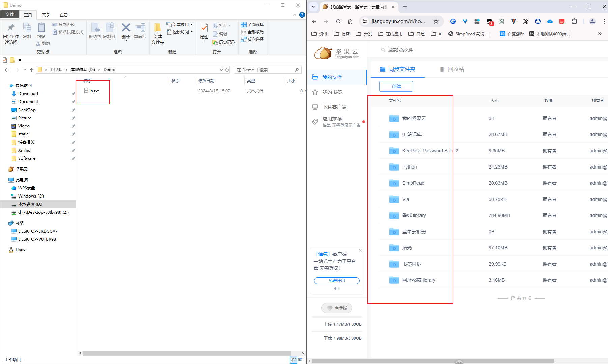This screenshot has width=608, height=364.
Task: Click the Paste icon in Explorer ribbon
Action: (41, 28)
